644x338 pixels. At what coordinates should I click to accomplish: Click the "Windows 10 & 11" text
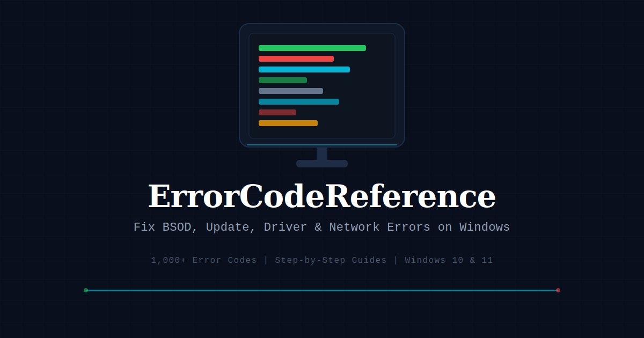point(449,260)
